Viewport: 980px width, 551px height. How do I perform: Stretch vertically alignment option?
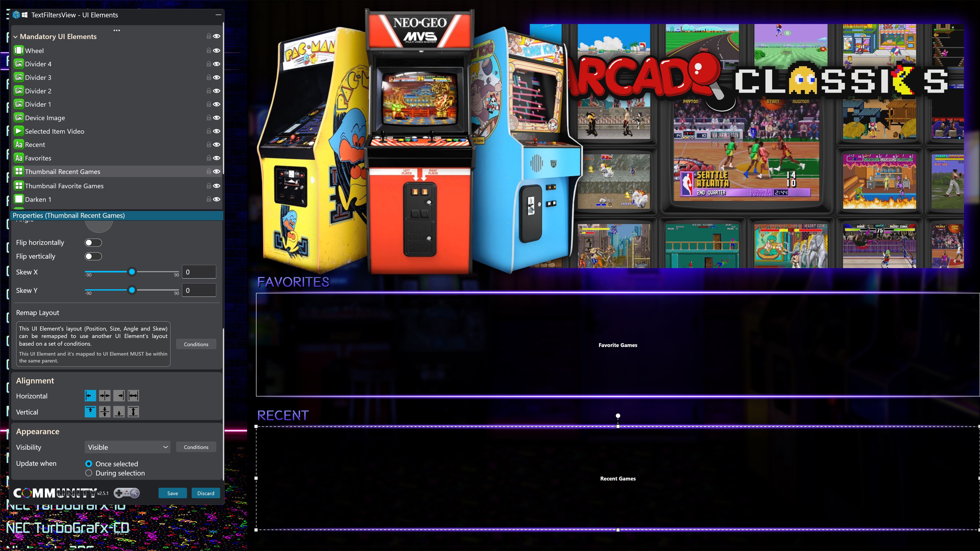[133, 411]
